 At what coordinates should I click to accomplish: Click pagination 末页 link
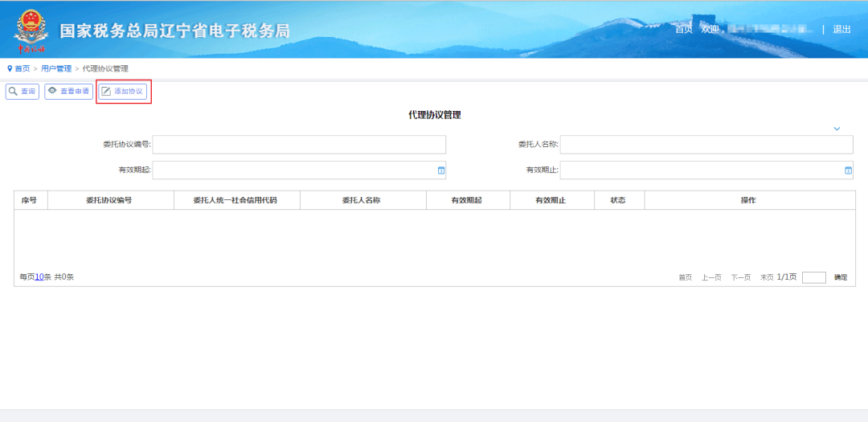[x=767, y=277]
